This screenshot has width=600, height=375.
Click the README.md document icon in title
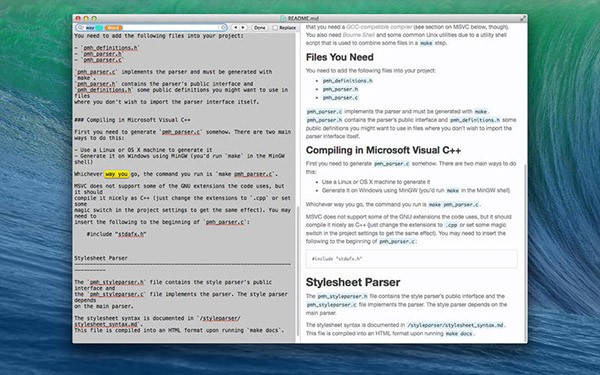[283, 18]
